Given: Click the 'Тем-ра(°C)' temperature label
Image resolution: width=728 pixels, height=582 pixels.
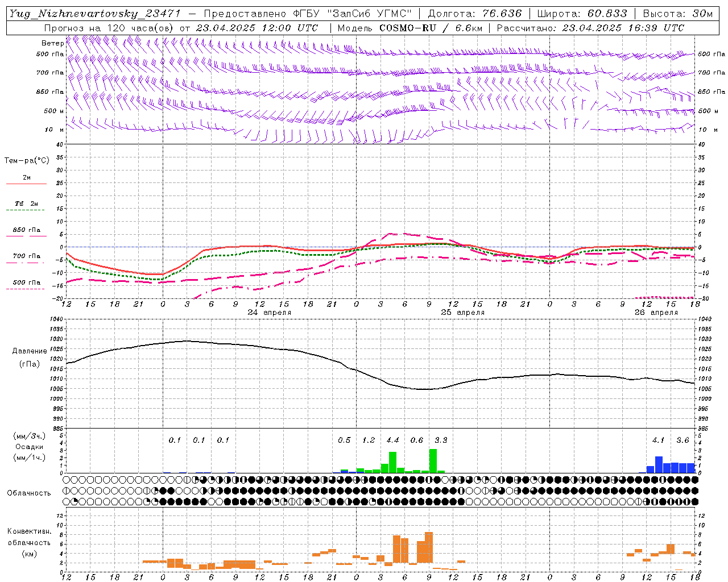Looking at the screenshot, I should [27, 161].
